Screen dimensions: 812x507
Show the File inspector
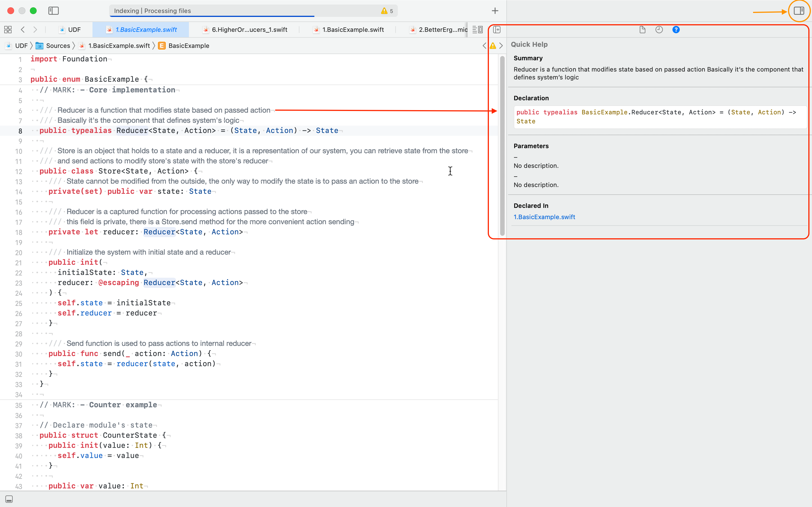642,30
